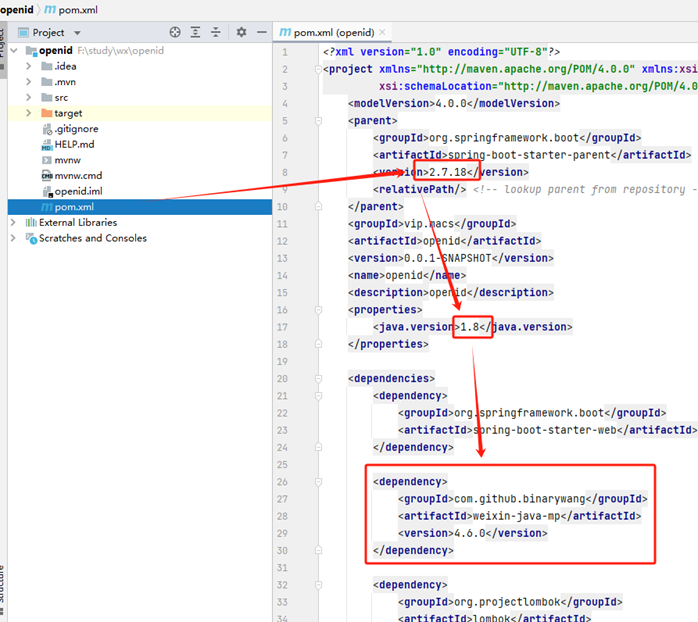Select pom.xml in the project tree
Image resolution: width=698 pixels, height=622 pixels.
coord(140,207)
